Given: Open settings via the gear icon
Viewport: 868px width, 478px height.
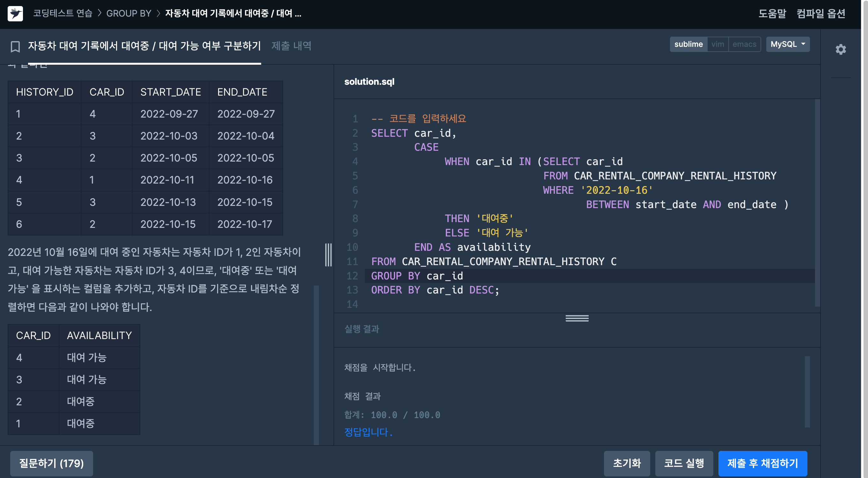Looking at the screenshot, I should tap(840, 49).
